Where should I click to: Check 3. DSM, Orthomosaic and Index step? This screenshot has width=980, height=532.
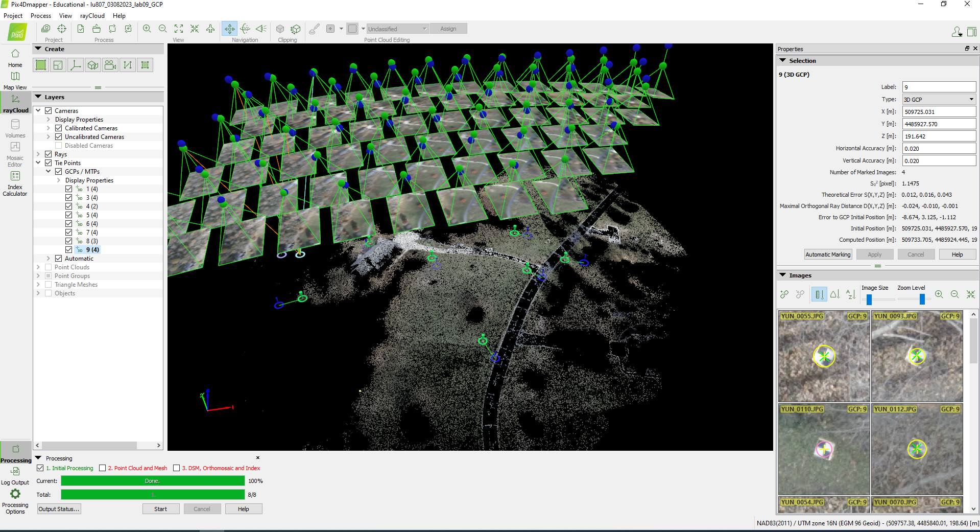[x=177, y=468]
